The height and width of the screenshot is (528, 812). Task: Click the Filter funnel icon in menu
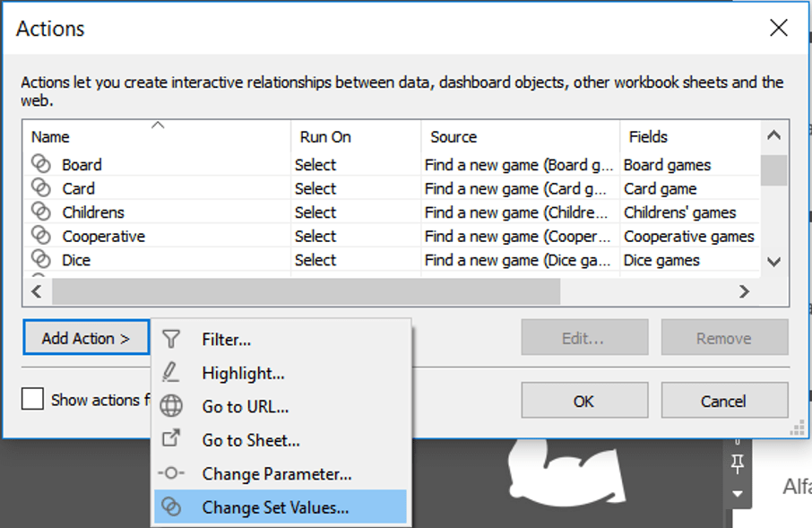tap(170, 340)
